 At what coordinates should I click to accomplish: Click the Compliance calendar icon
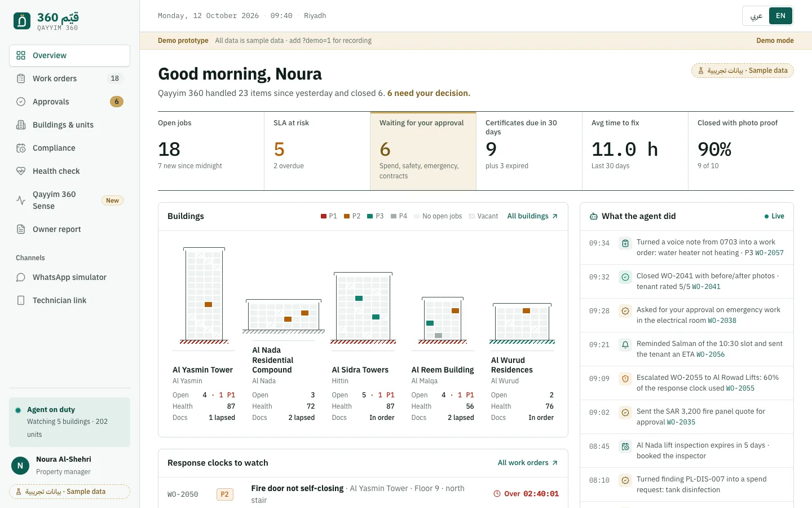tap(21, 148)
